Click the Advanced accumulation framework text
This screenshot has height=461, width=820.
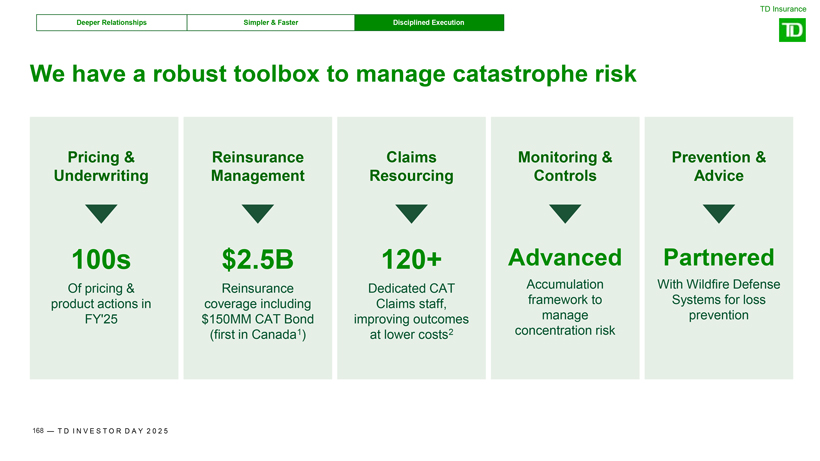565,258
